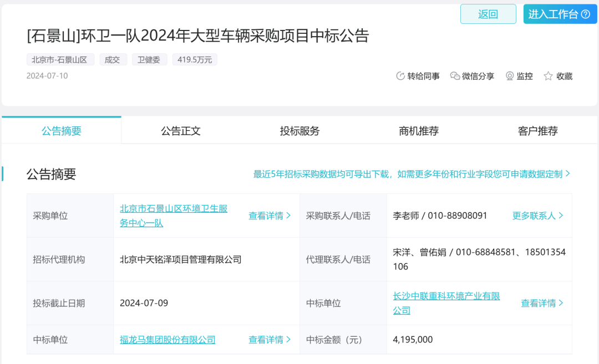Switch to the 公告摘要 tab
The height and width of the screenshot is (364, 599).
62,131
